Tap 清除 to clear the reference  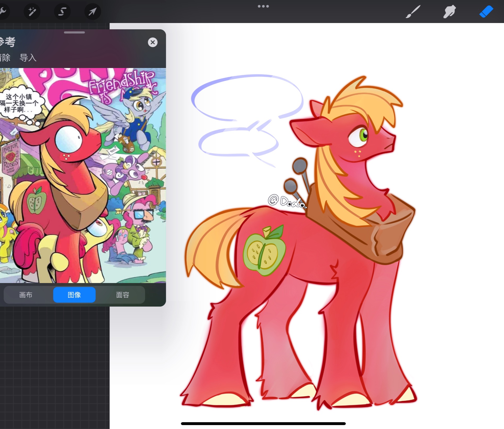click(5, 58)
